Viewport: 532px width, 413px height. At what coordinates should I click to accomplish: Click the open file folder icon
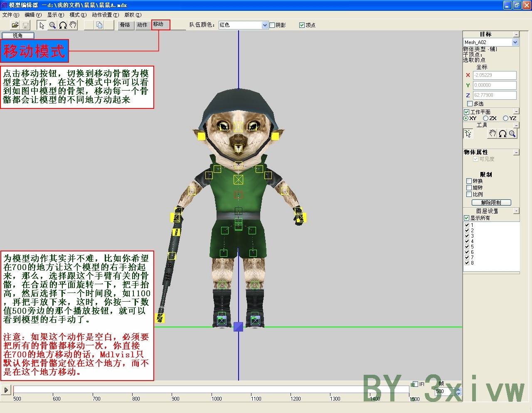tap(15, 25)
